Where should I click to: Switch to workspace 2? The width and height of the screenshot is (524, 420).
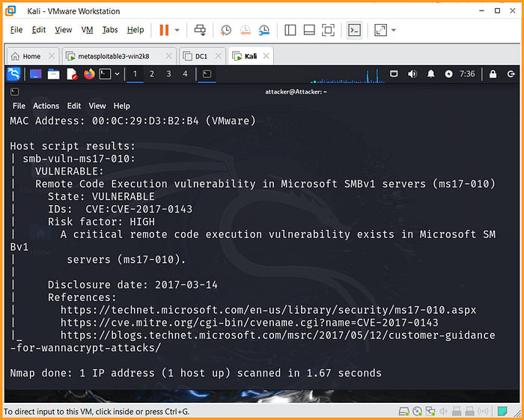click(x=152, y=74)
